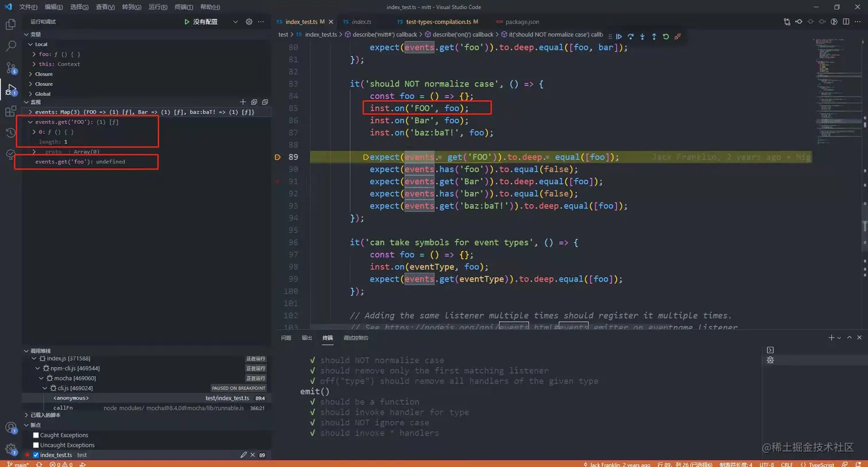The image size is (868, 467).
Task: Toggle the red breakpoint dot on line 91
Action: coord(278,181)
